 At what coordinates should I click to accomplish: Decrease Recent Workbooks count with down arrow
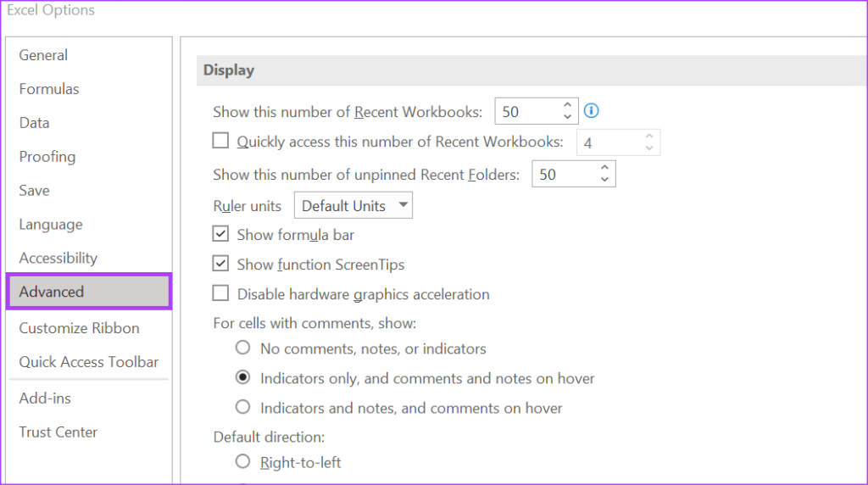[x=567, y=117]
